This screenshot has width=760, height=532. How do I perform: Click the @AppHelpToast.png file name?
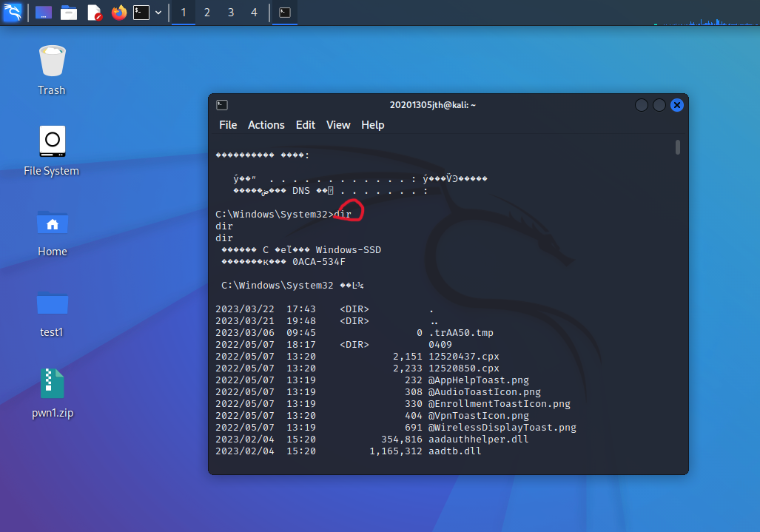point(478,380)
